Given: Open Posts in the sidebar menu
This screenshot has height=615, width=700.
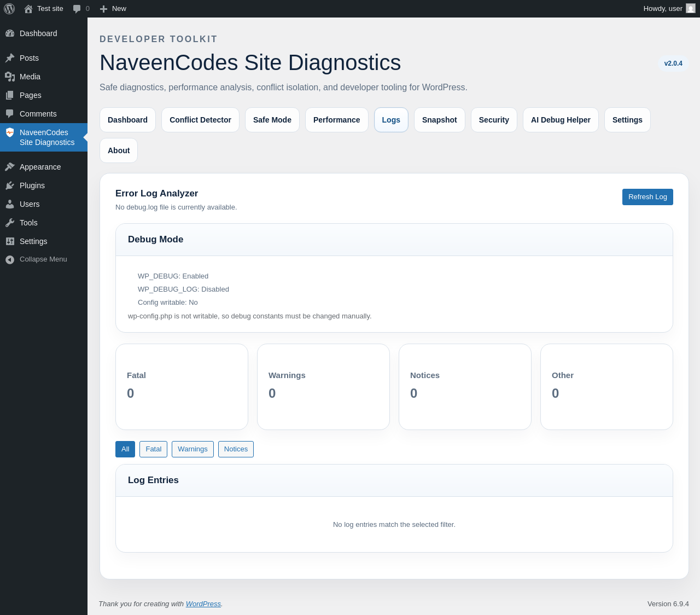Looking at the screenshot, I should (44, 58).
